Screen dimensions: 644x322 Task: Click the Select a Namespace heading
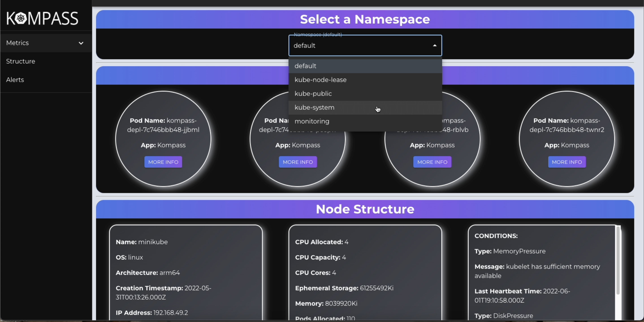[x=365, y=19]
